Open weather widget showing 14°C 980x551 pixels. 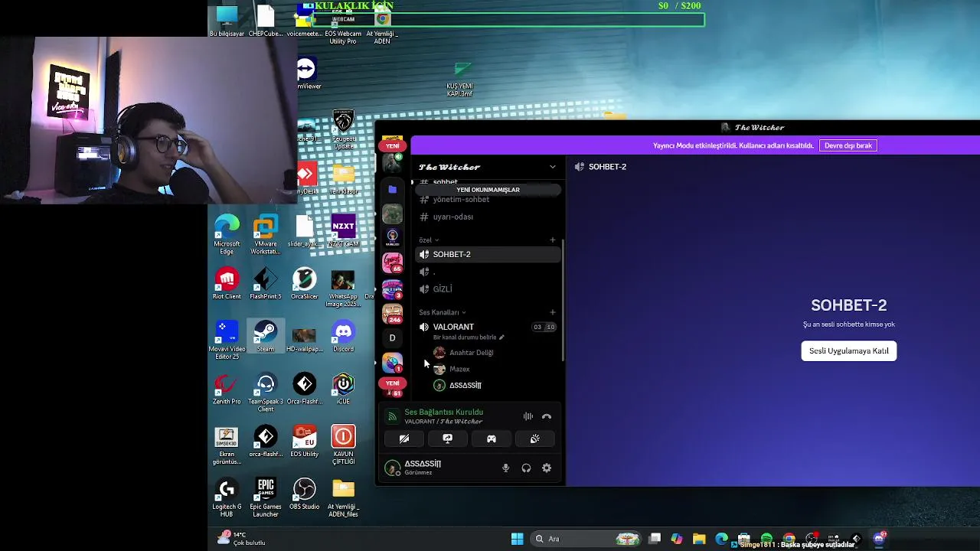(241, 539)
